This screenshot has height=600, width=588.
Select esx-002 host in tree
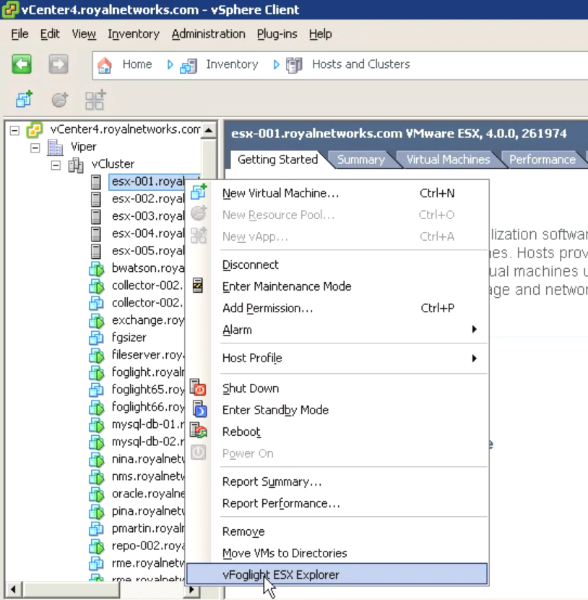coord(148,199)
